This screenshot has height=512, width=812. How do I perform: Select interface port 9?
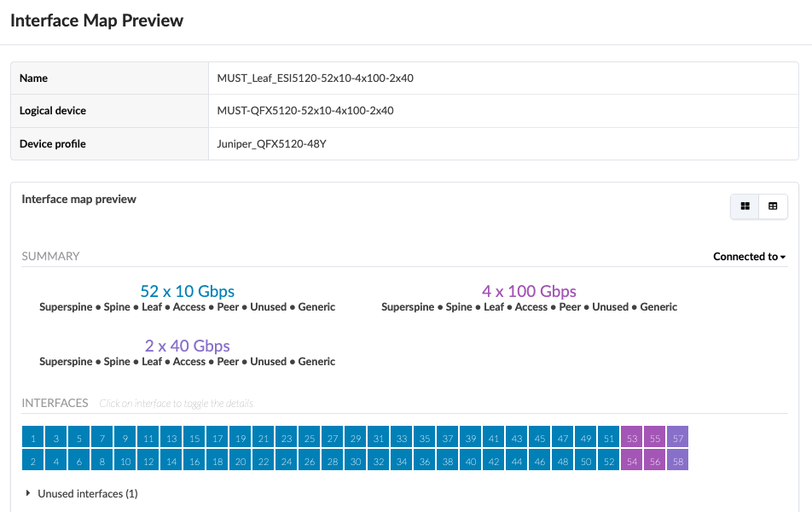[x=125, y=437]
